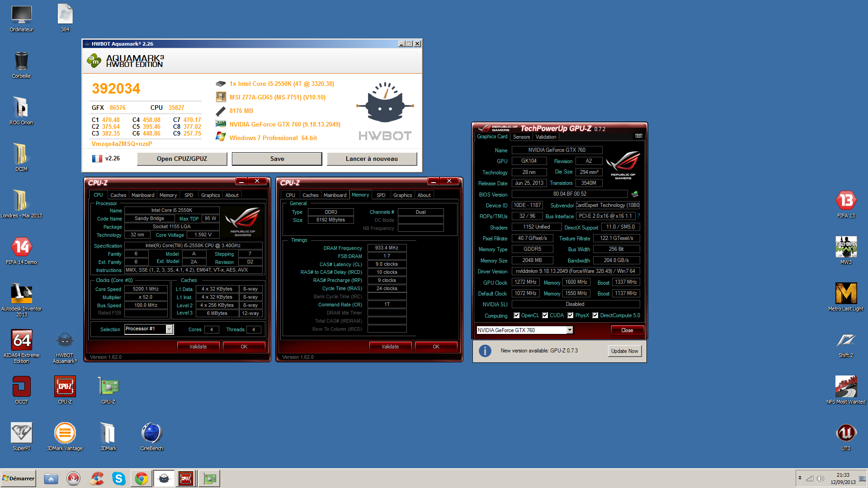Toggle the DirectCompute 5.0 checkbox

pos(595,315)
